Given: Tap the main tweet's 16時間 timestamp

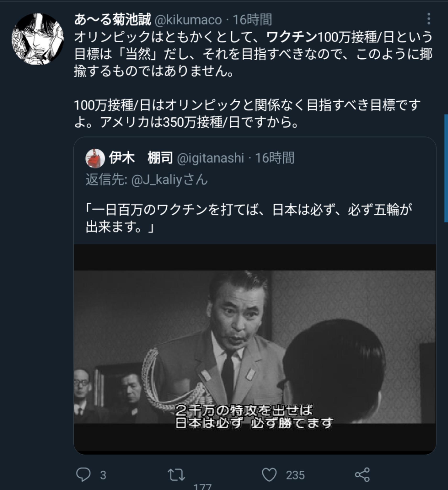Looking at the screenshot, I should coord(252,20).
